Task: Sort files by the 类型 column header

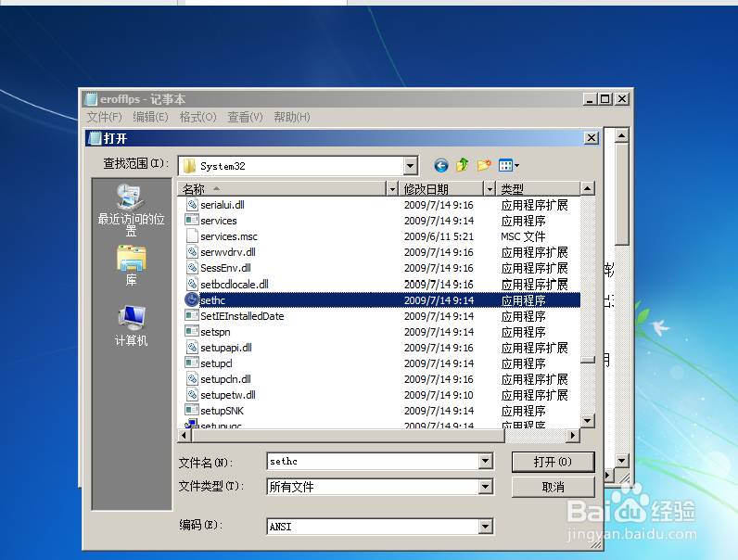Action: [x=538, y=189]
